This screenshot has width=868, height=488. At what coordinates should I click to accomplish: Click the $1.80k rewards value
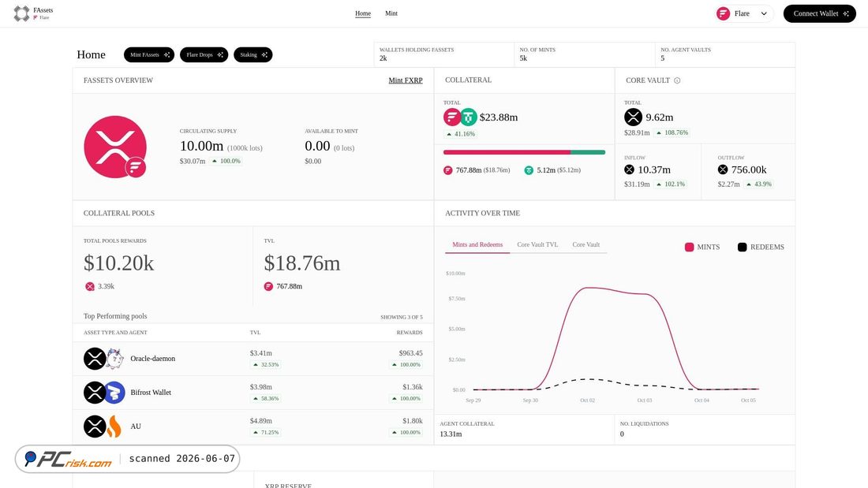pyautogui.click(x=413, y=420)
